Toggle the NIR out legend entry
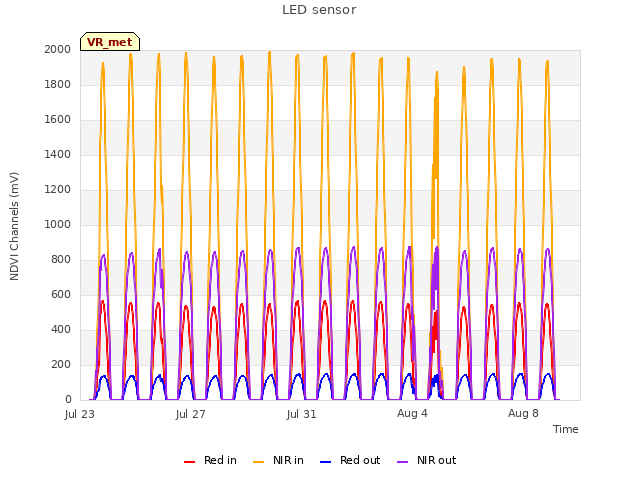 pos(427,460)
